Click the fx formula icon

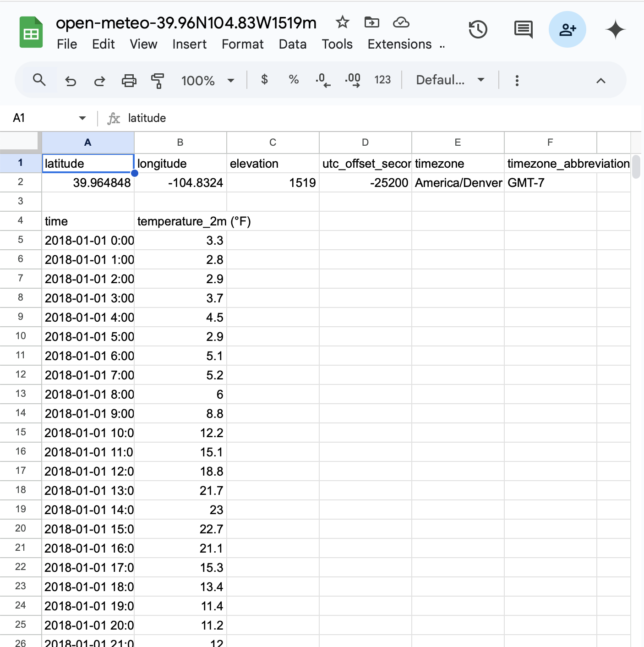(114, 119)
